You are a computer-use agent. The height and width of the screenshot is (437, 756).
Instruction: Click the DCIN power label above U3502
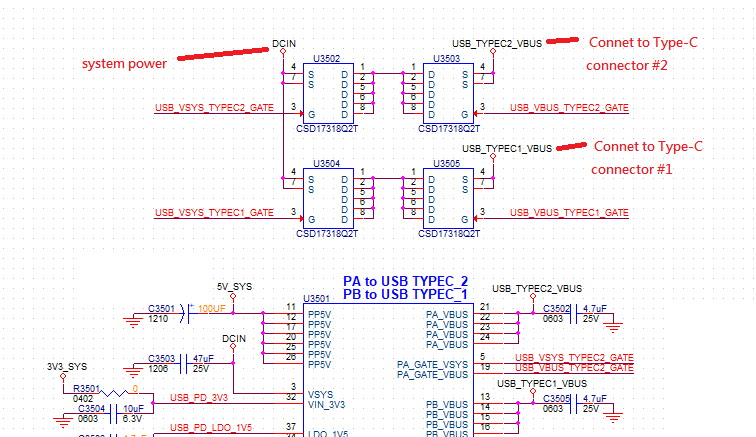coord(284,44)
